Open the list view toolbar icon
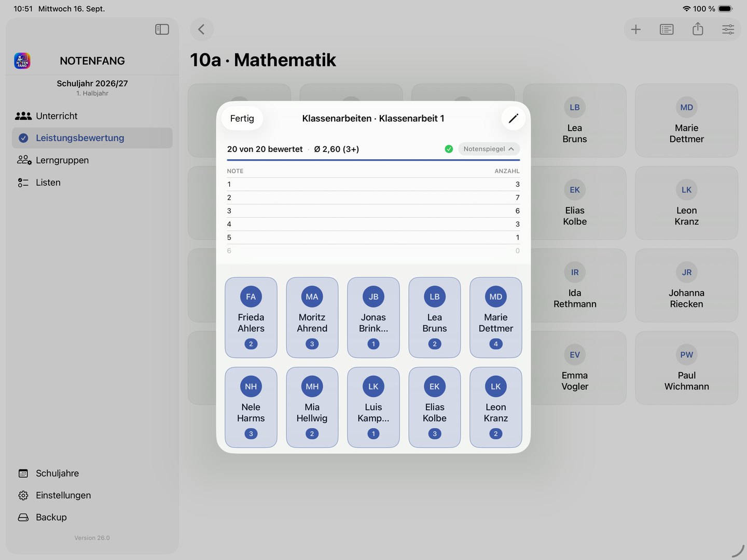747x560 pixels. coord(667,30)
